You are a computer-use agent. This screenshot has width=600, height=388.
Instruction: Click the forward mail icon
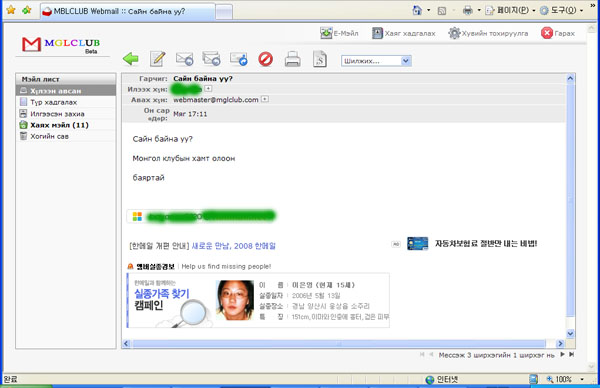[238, 59]
